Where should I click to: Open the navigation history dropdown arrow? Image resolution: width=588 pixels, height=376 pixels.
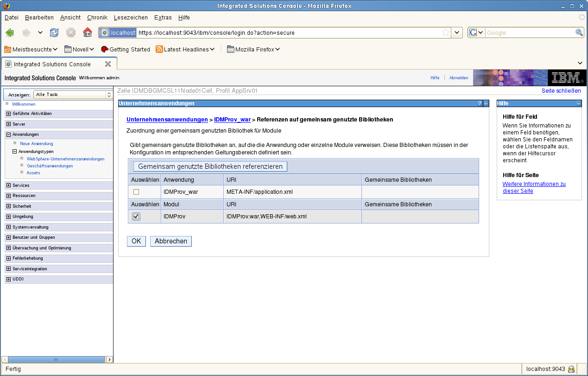40,32
